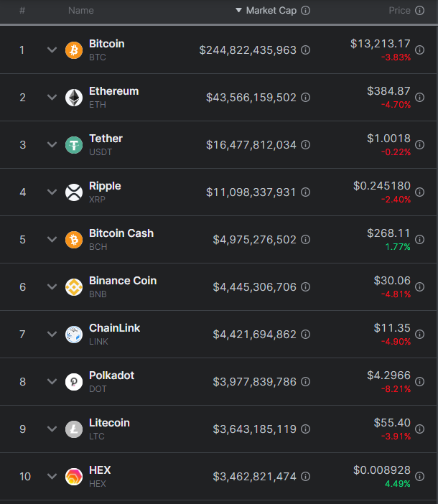Click the Ethereum logo icon
Image resolution: width=438 pixels, height=504 pixels.
click(74, 98)
